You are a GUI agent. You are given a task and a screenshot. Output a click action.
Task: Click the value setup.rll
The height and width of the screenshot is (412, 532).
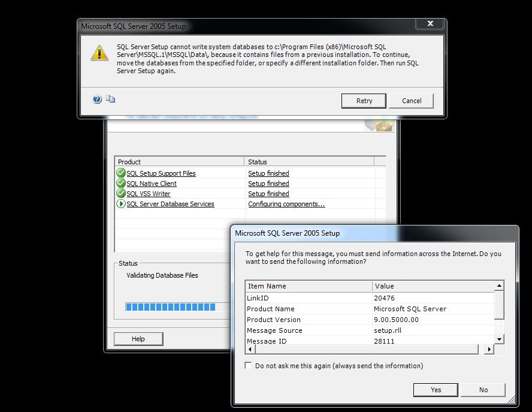click(387, 330)
